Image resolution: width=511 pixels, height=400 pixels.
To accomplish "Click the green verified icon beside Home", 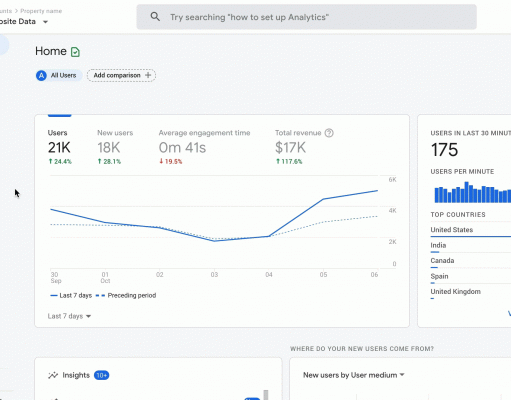I will pos(75,52).
